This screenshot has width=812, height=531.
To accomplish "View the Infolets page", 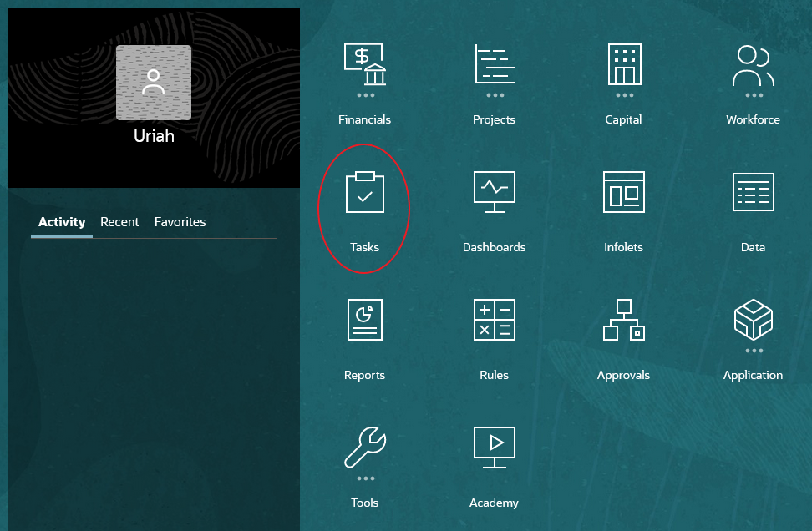I will 623,192.
